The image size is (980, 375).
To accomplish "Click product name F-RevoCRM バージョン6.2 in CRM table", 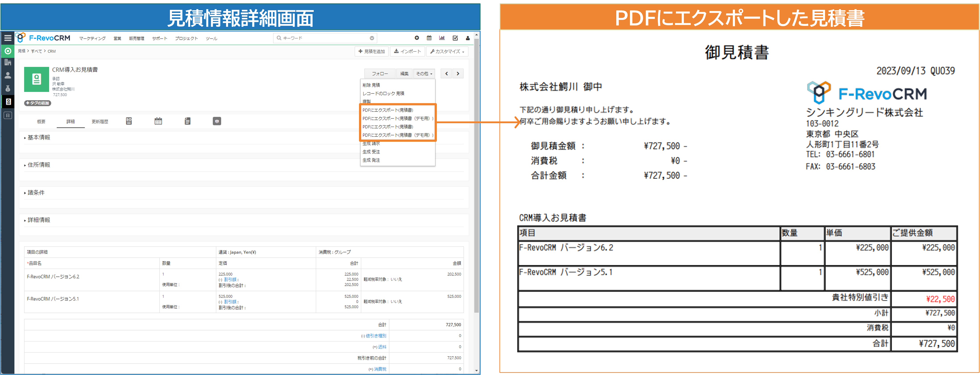I will (x=53, y=277).
